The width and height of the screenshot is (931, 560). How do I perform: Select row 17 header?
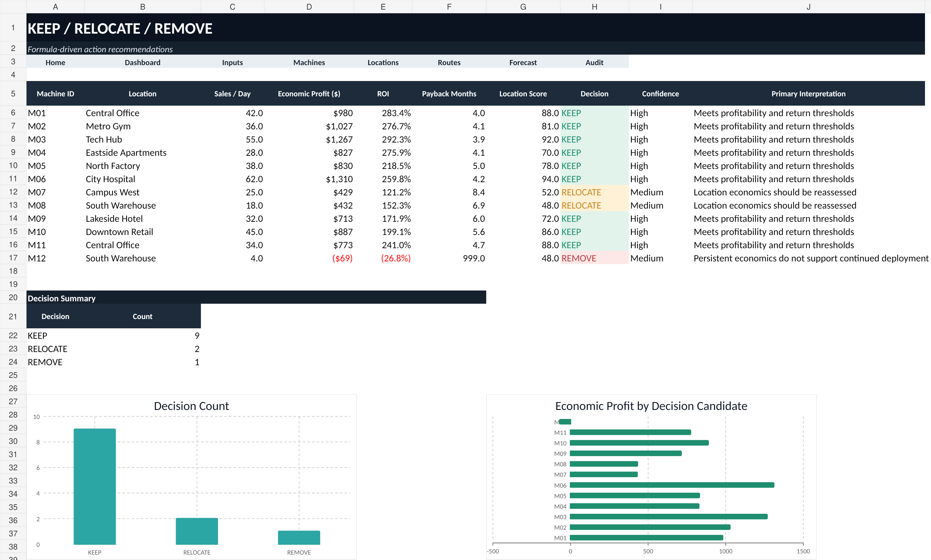click(x=13, y=258)
